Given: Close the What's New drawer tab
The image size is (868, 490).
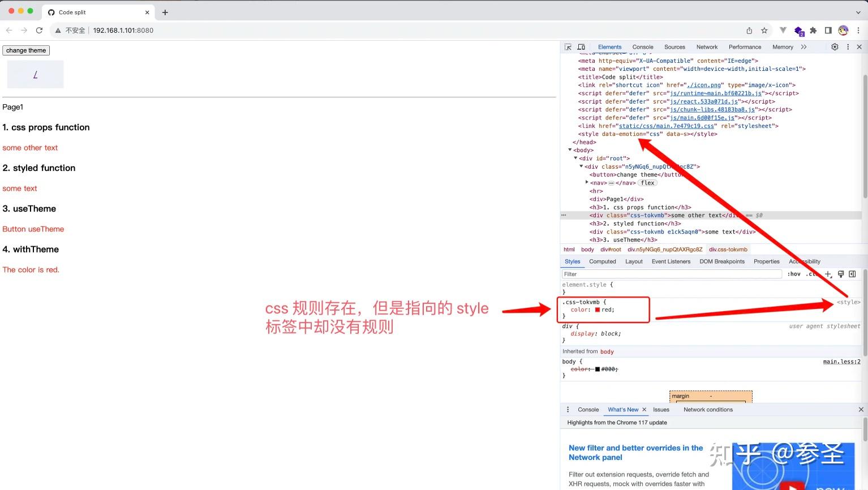Looking at the screenshot, I should coord(644,410).
